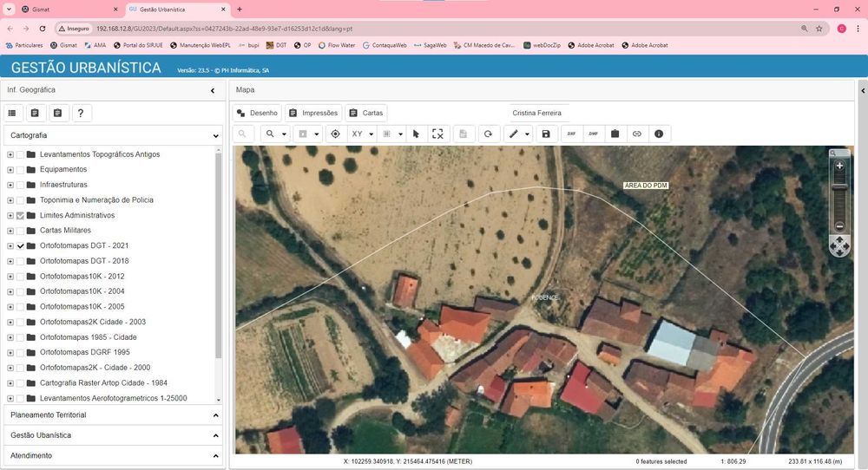This screenshot has height=470, width=868.
Task: Uncheck the Ortofotomapas DGT - 2021 checkbox
Action: click(21, 246)
